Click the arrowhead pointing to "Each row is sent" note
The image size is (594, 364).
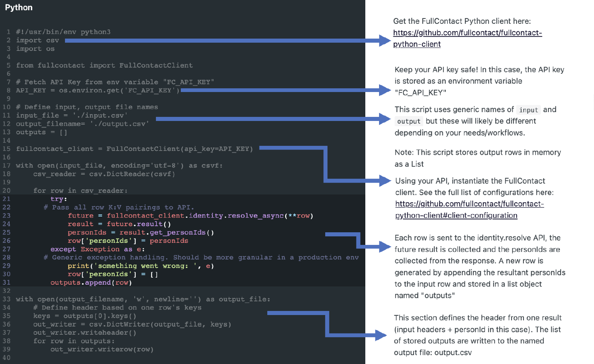click(385, 247)
